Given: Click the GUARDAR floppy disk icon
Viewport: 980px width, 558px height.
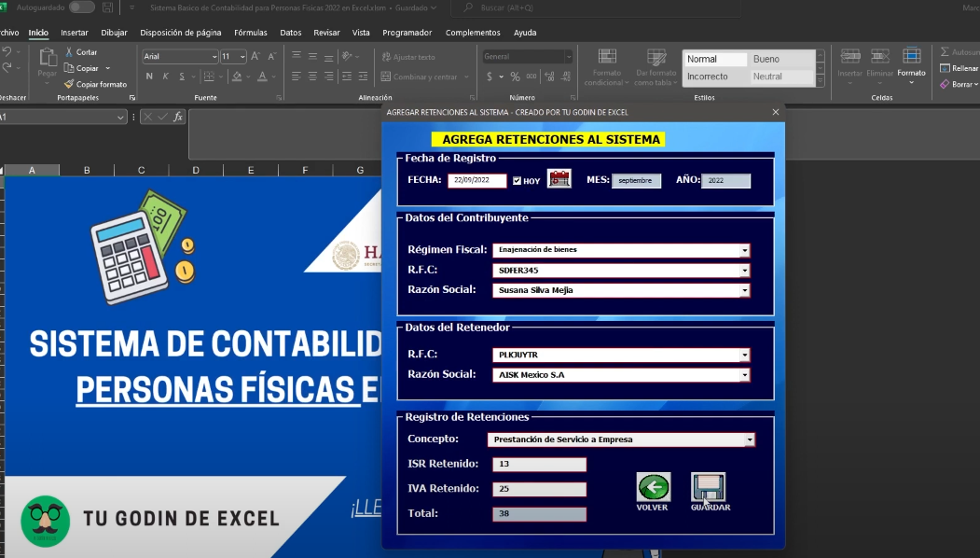Looking at the screenshot, I should [x=708, y=487].
